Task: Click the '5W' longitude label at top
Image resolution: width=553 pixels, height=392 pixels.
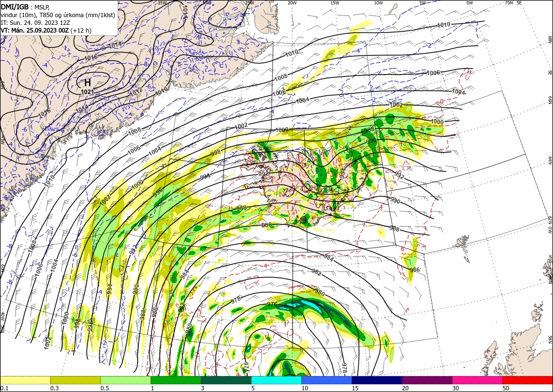Action: [x=422, y=2]
